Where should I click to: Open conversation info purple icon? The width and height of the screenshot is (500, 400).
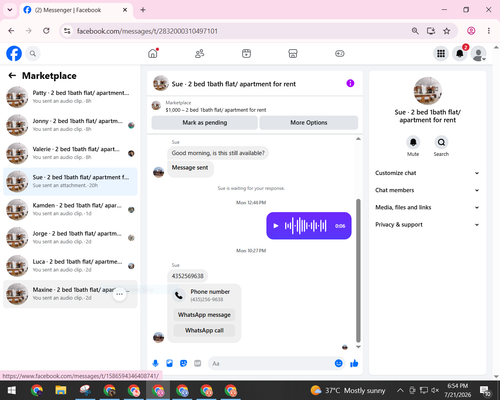click(350, 83)
